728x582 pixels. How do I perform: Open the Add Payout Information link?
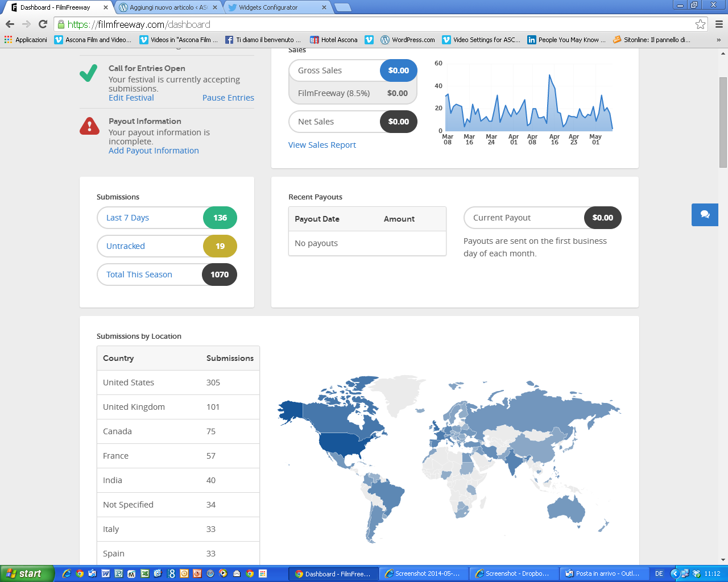(154, 151)
